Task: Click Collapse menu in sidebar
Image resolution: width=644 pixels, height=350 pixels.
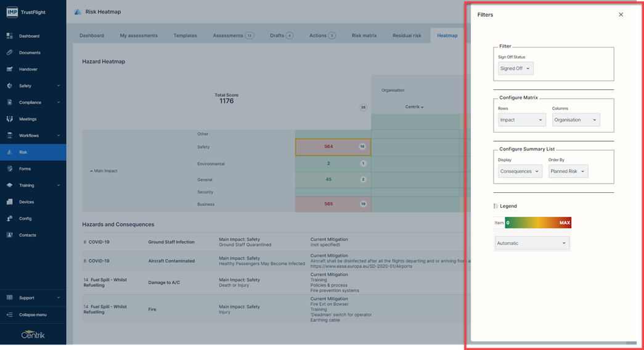Action: 32,315
